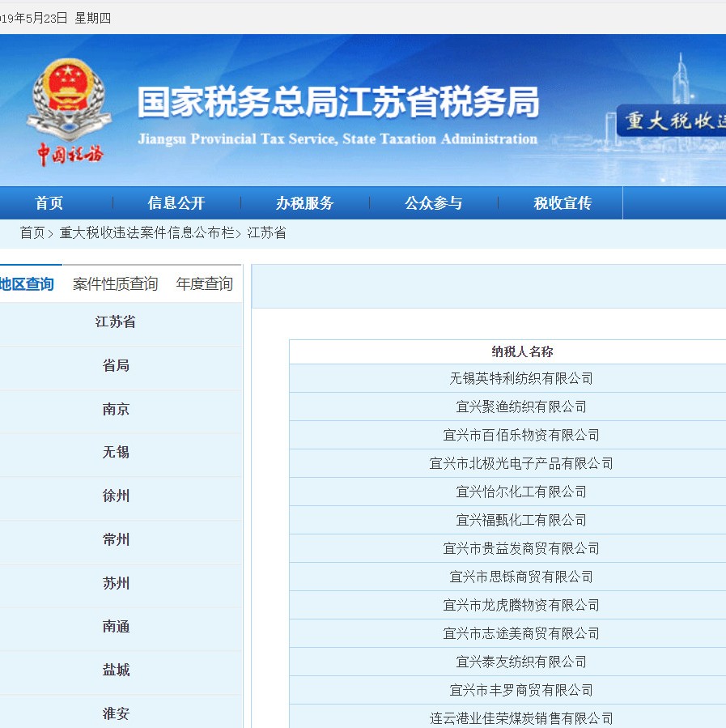726x728 pixels.
Task: Select 南京 in the region list
Action: coord(116,409)
